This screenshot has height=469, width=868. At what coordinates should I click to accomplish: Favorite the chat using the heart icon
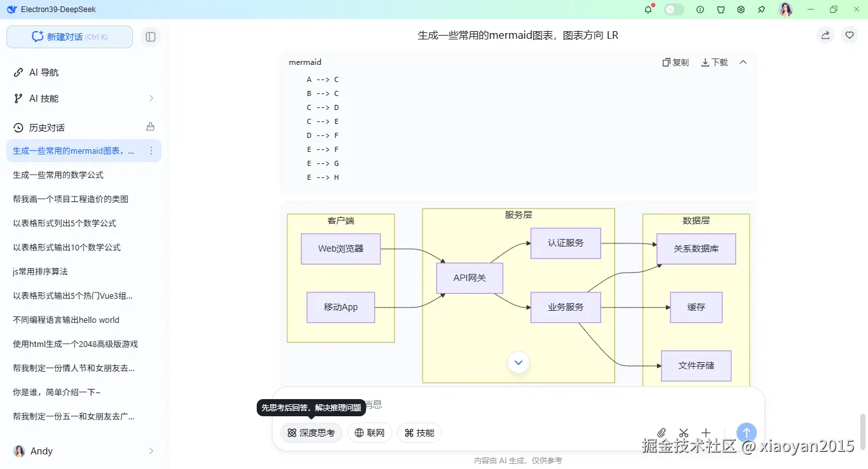click(850, 35)
